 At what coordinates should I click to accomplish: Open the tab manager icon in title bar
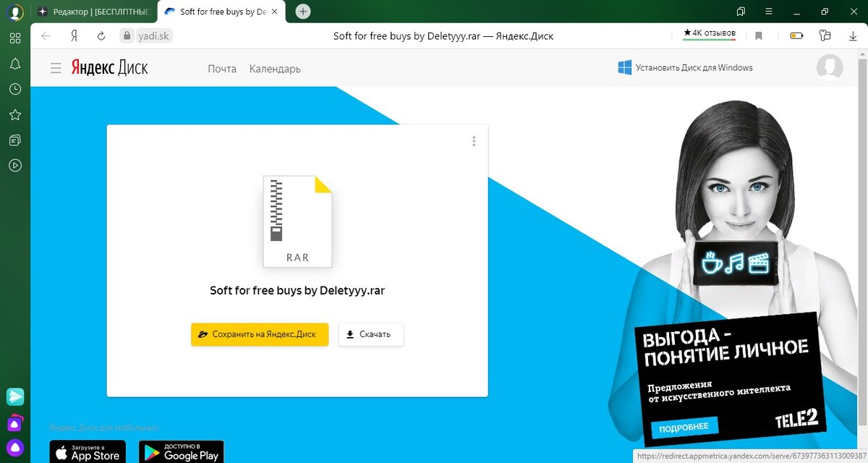tap(741, 12)
